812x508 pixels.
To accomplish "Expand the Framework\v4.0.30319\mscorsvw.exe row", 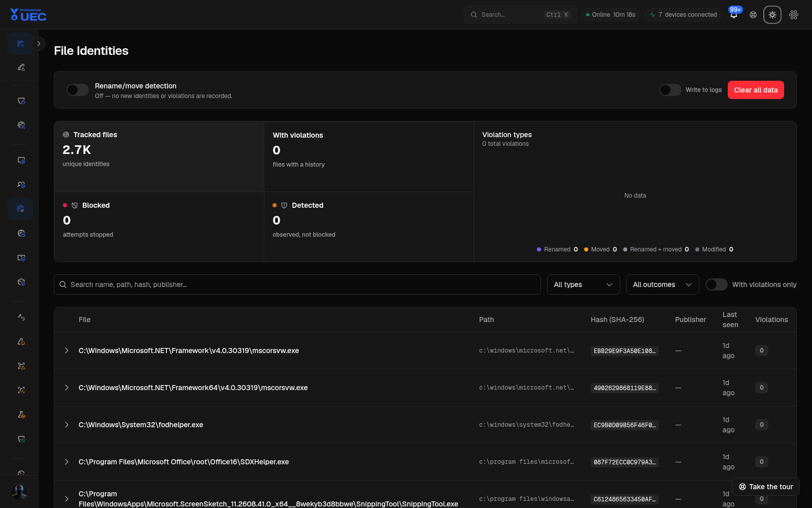I will (x=66, y=351).
